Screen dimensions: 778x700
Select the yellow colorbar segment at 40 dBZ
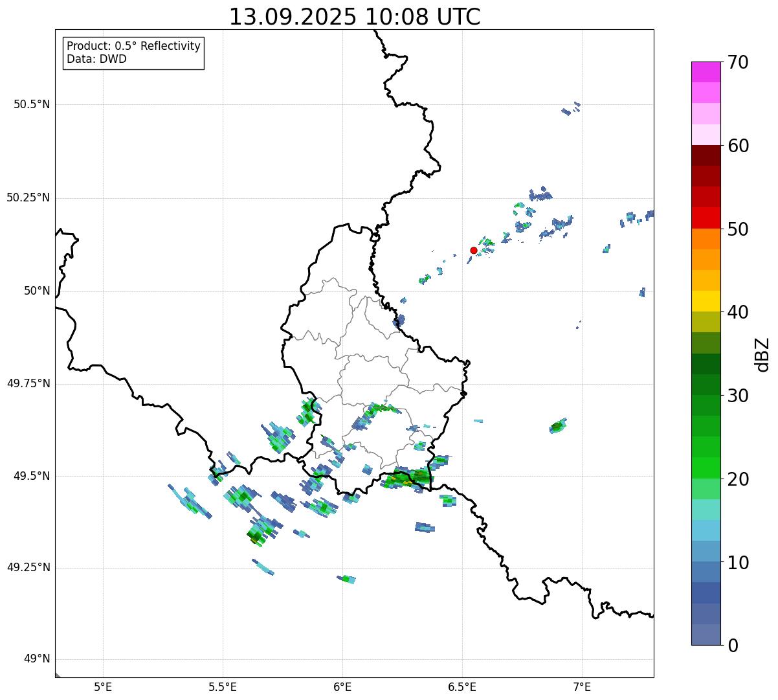pos(706,301)
